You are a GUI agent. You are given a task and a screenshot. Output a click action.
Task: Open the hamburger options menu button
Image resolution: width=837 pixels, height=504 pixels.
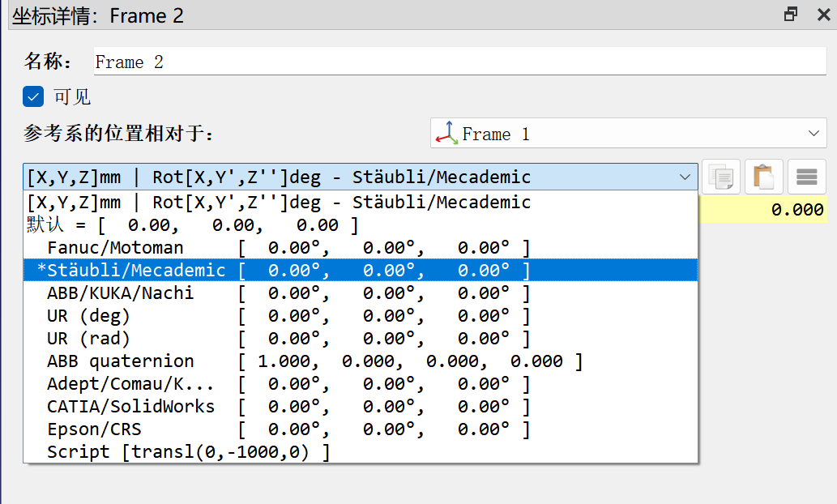pyautogui.click(x=806, y=177)
